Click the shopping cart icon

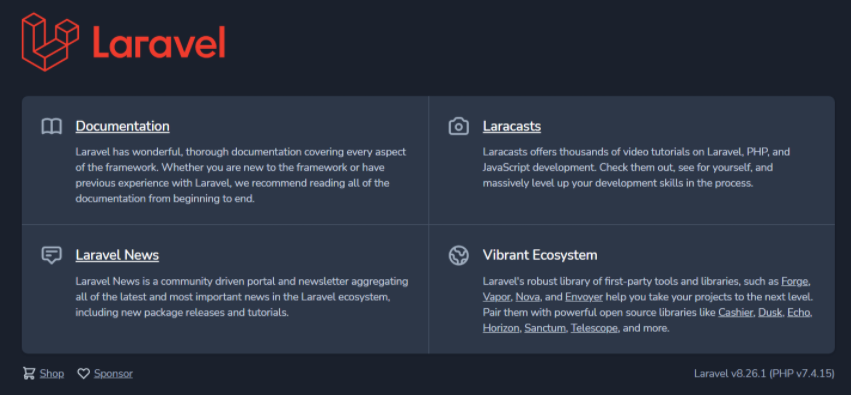point(29,373)
